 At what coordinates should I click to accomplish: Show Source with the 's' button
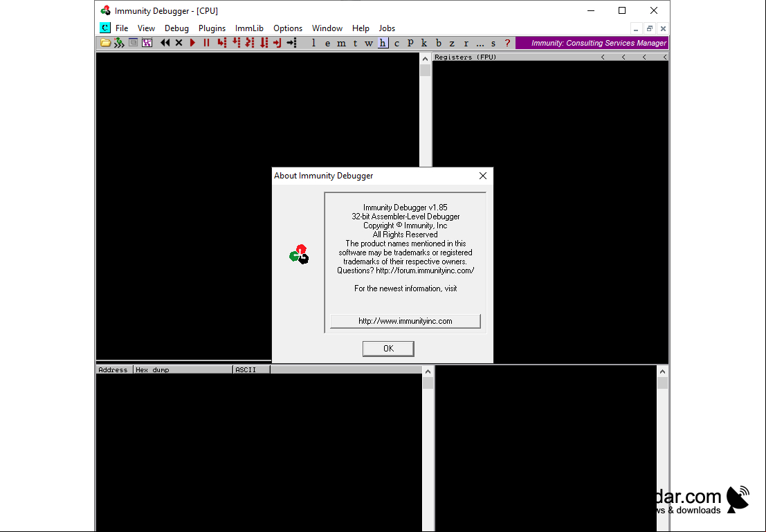[x=493, y=43]
